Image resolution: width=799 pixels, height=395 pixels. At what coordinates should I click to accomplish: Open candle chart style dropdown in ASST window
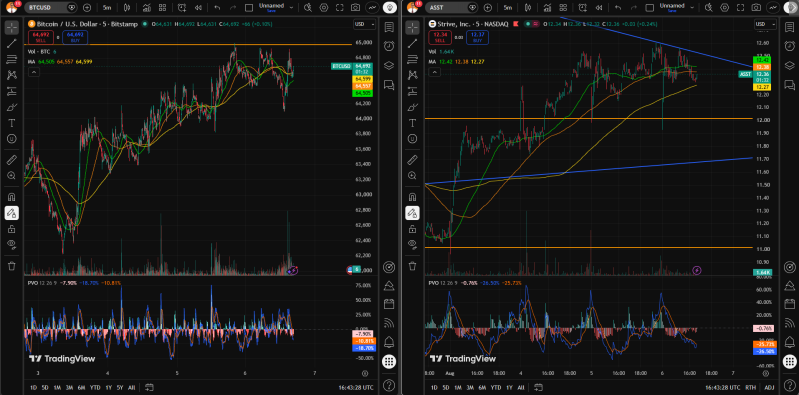click(x=527, y=8)
